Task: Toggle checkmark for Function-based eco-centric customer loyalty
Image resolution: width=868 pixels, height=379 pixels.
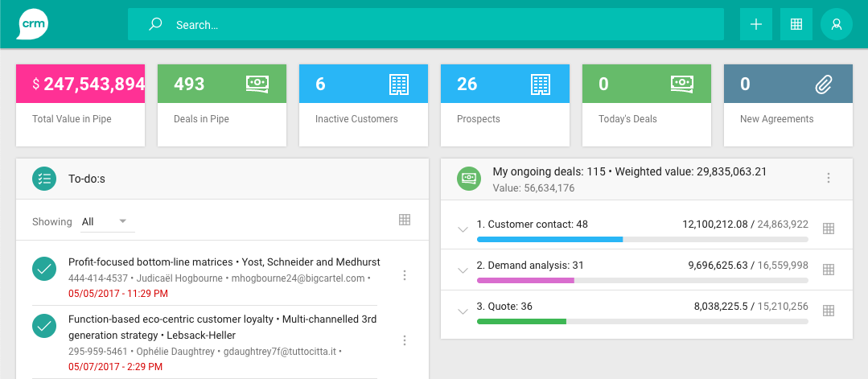Action: coord(44,326)
